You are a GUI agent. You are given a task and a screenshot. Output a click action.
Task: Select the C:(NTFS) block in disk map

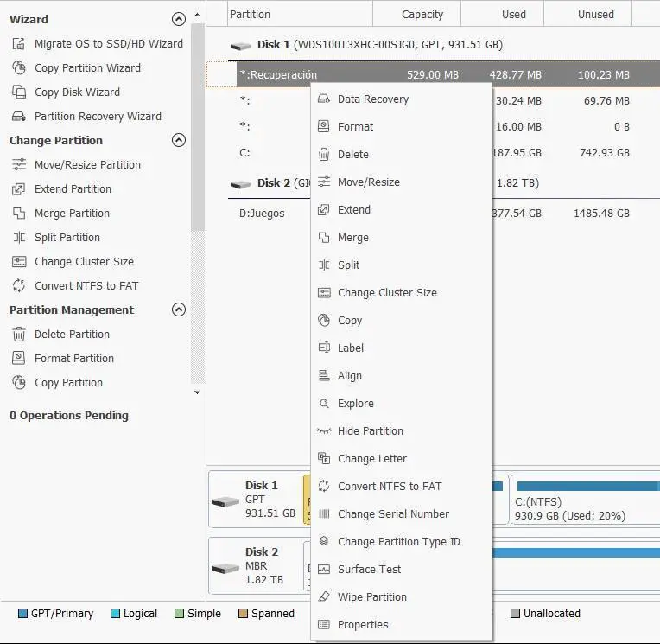point(586,500)
